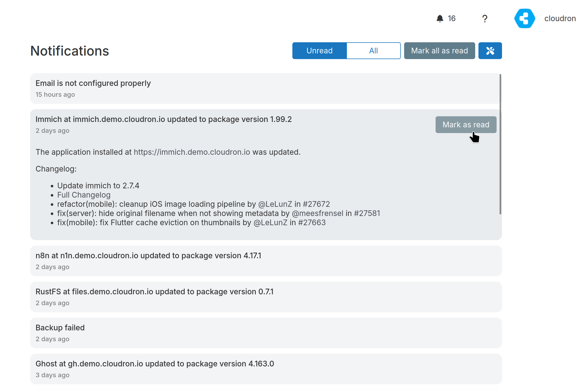This screenshot has width=588, height=390.
Task: Open the Full Changelog link
Action: pos(84,195)
